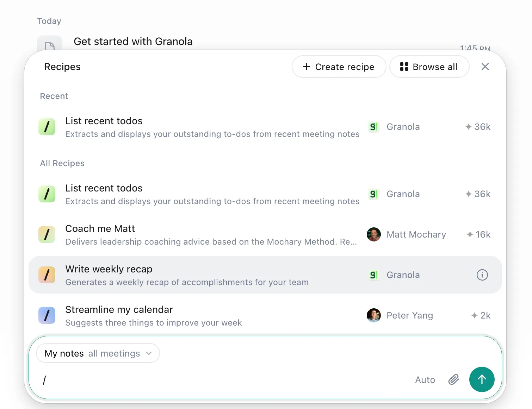
Task: Click the chevron in My notes selector
Action: tap(149, 353)
